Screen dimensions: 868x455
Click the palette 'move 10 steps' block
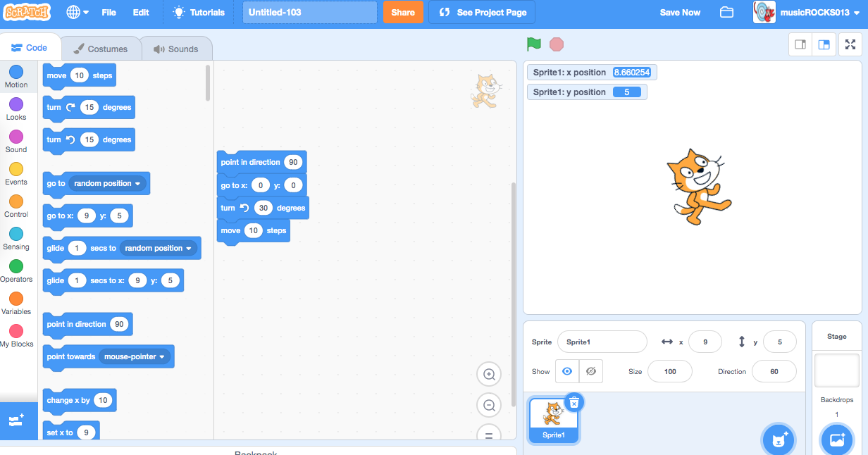(79, 75)
